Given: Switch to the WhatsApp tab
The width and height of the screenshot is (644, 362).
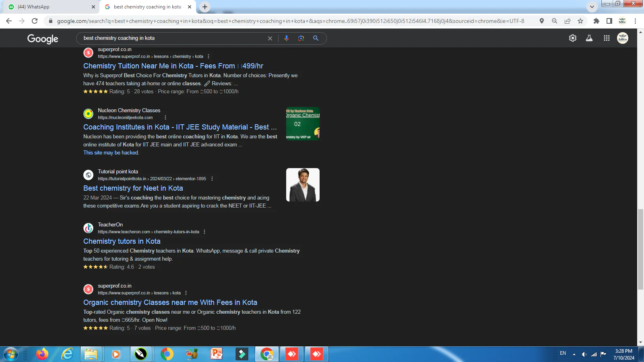Looking at the screenshot, I should 52,7.
